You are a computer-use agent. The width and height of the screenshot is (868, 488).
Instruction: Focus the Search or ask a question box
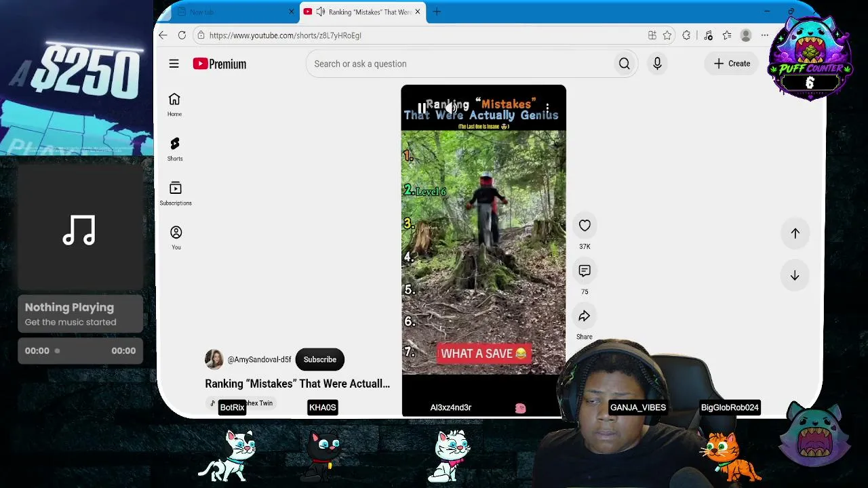[x=459, y=64]
